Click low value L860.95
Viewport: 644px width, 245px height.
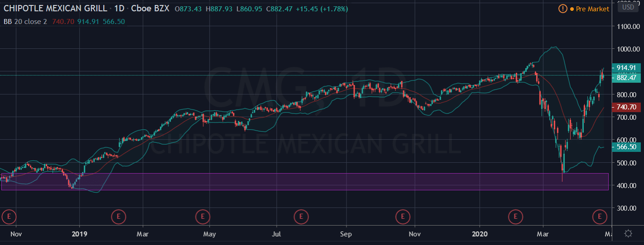(250, 9)
